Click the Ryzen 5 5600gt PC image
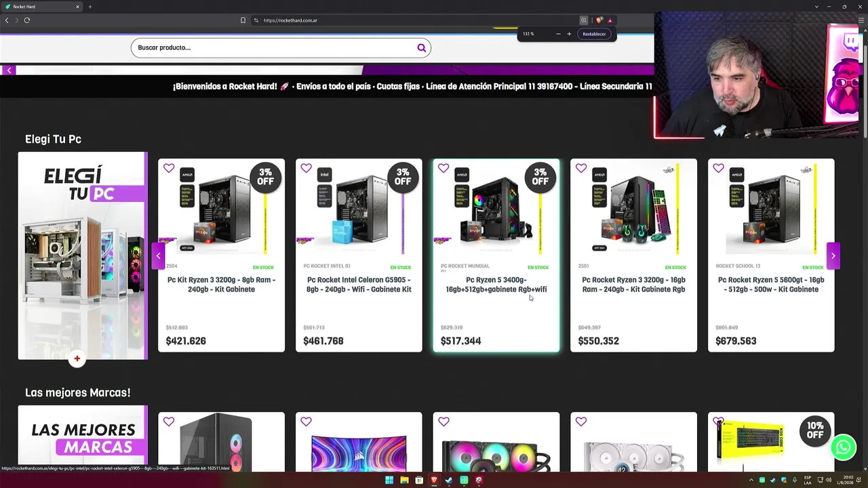 click(x=771, y=209)
